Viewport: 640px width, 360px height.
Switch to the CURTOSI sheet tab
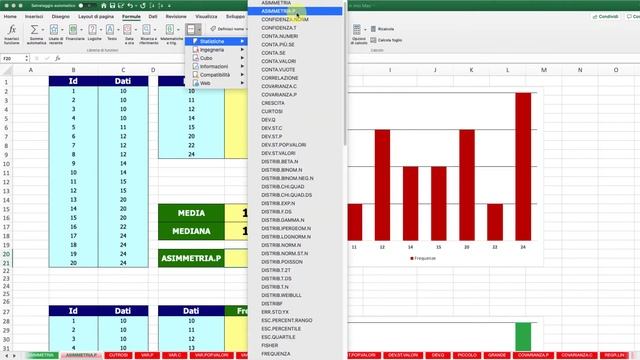[x=118, y=355]
